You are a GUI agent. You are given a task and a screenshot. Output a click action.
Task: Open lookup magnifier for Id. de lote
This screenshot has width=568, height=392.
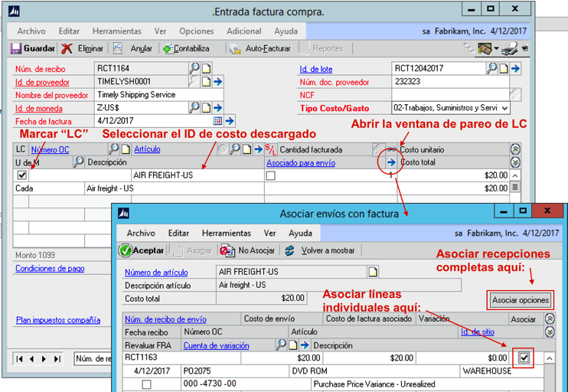point(491,67)
